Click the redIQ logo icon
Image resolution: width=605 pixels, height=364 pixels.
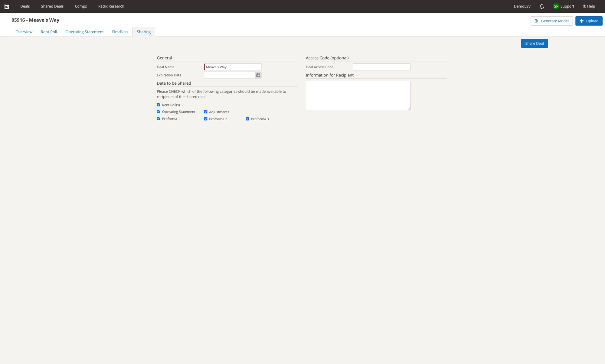coord(6,6)
